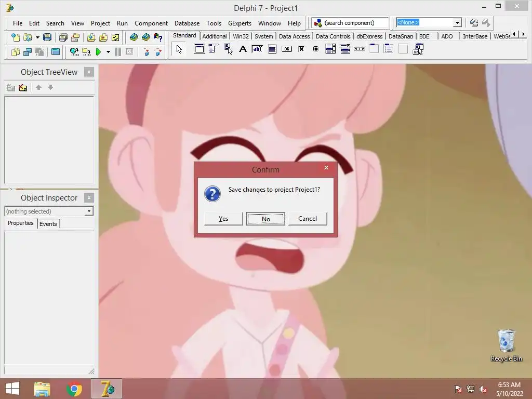Image resolution: width=532 pixels, height=399 pixels.
Task: Click No in the Confirm dialog
Action: 265,219
